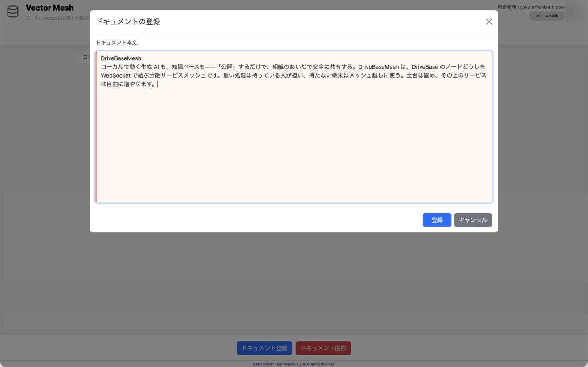
Task: Cancel the dialog via キャンセル button
Action: click(x=473, y=220)
